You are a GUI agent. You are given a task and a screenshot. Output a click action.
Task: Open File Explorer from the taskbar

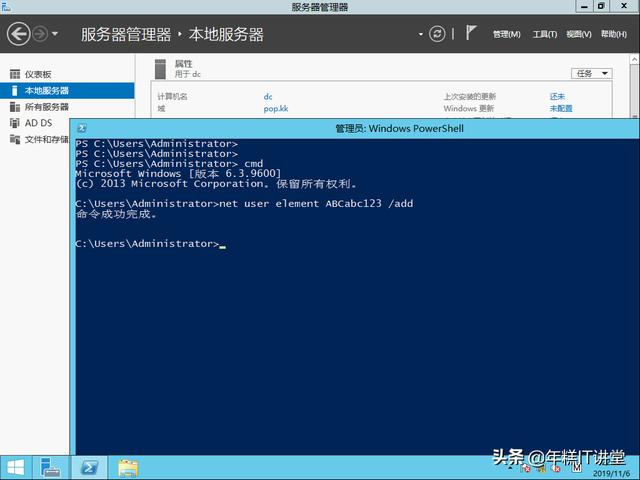(128, 468)
